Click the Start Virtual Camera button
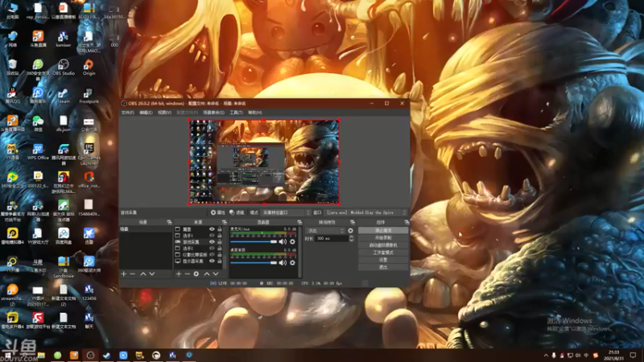644x362 pixels. 383,245
